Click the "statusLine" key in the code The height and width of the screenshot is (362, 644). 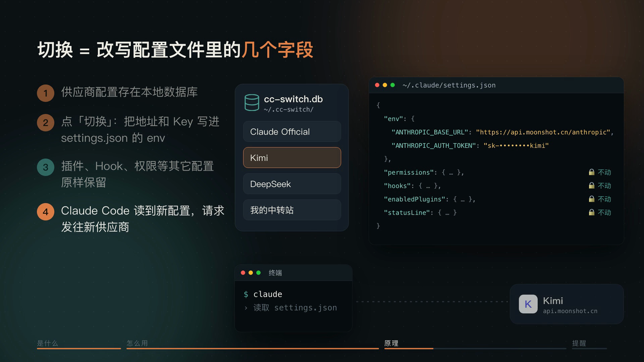click(x=408, y=213)
